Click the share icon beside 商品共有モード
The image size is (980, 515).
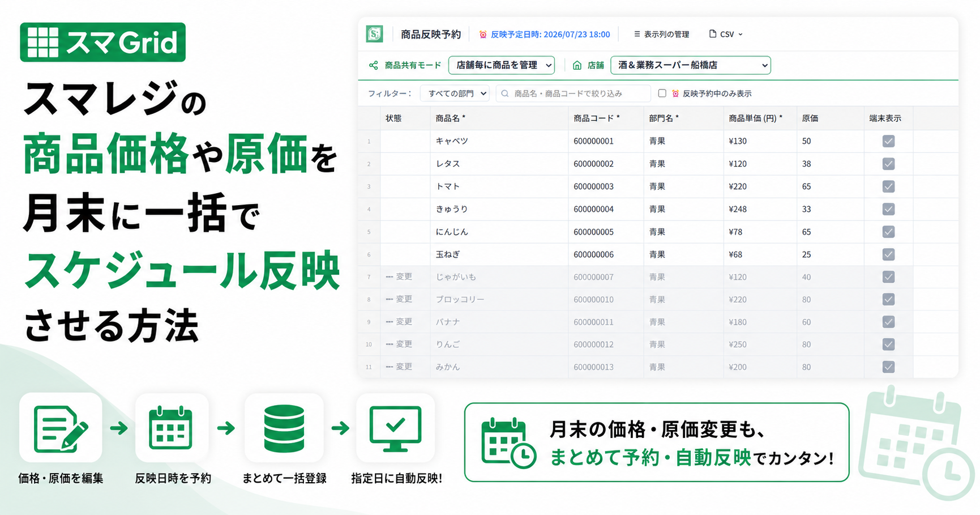click(x=374, y=65)
